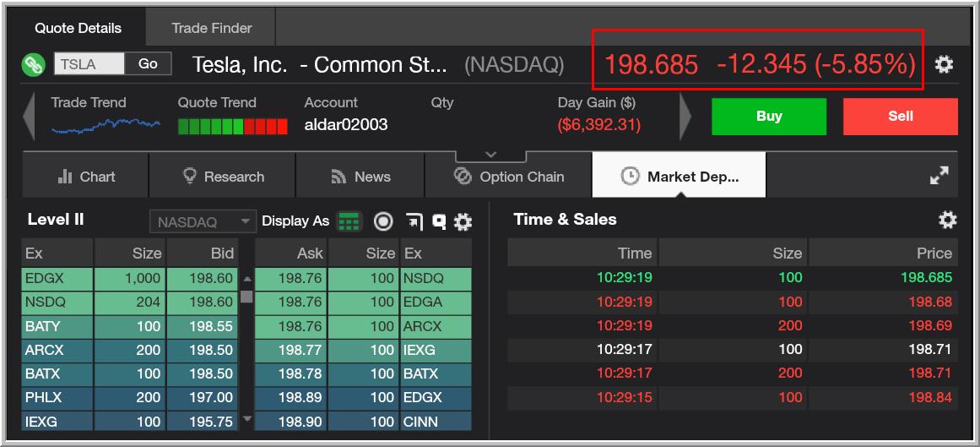Screen dimensions: 980x447
Task: Click trade price 198.69 in Time & Sales
Action: coord(930,325)
